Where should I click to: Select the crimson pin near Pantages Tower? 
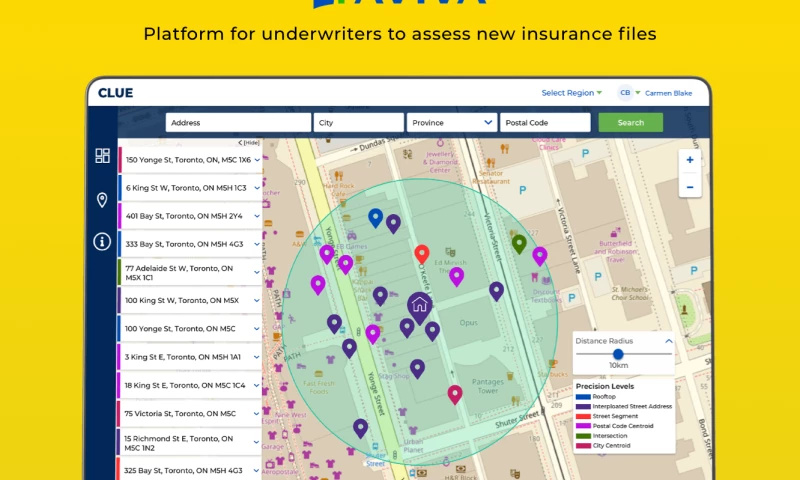pos(455,393)
